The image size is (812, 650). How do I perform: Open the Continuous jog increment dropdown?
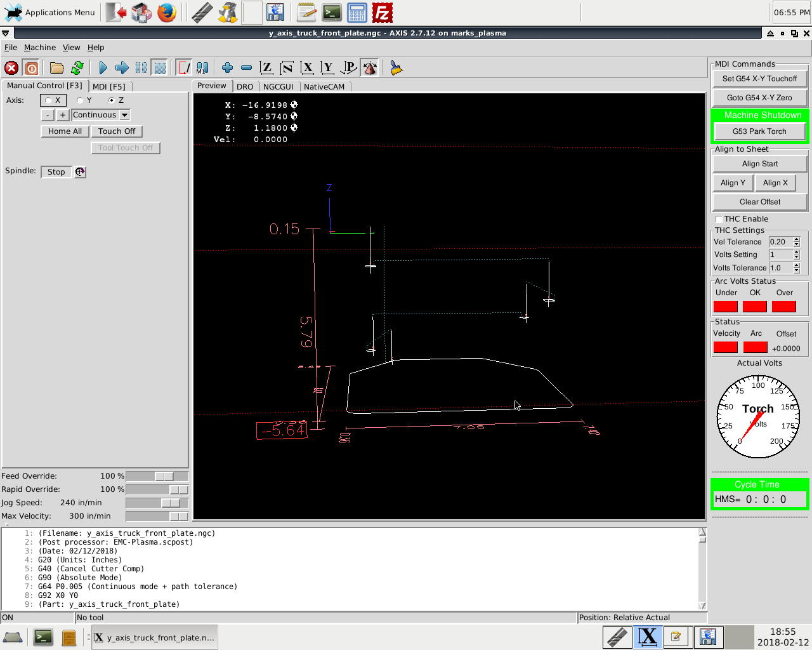(124, 115)
